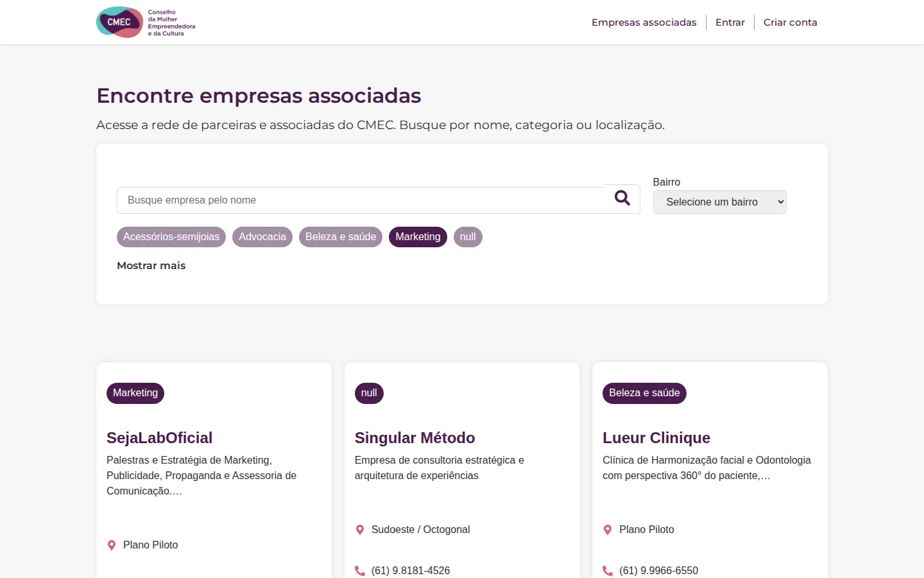Screen dimensions: 924x578
Task: Toggle the null category filter chip
Action: tap(468, 237)
